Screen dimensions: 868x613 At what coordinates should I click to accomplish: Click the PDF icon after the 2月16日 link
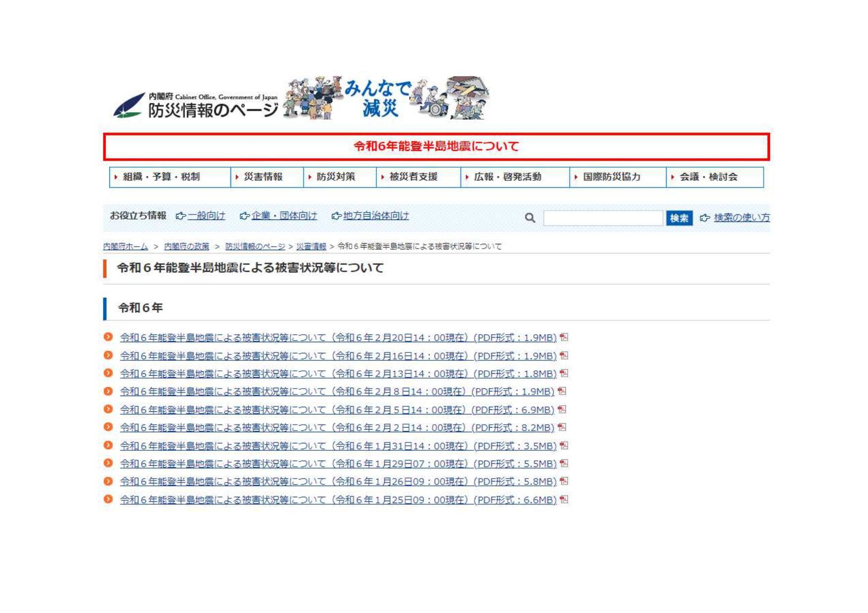click(564, 355)
